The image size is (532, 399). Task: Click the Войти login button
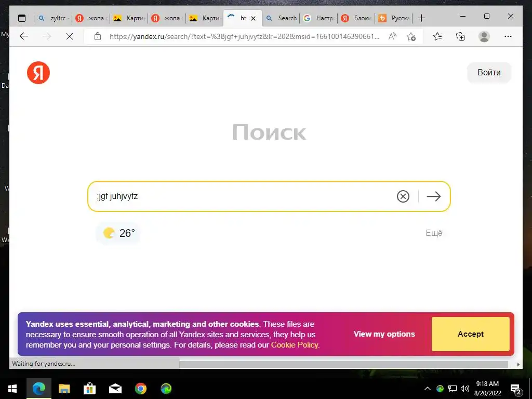[x=489, y=73]
